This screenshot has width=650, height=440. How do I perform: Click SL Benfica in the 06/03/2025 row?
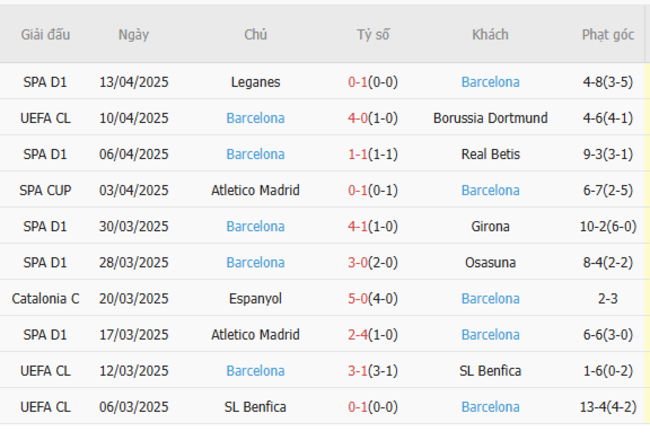[255, 406]
